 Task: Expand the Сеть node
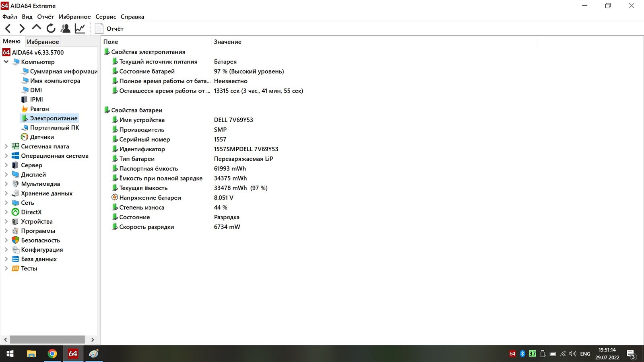(x=6, y=203)
